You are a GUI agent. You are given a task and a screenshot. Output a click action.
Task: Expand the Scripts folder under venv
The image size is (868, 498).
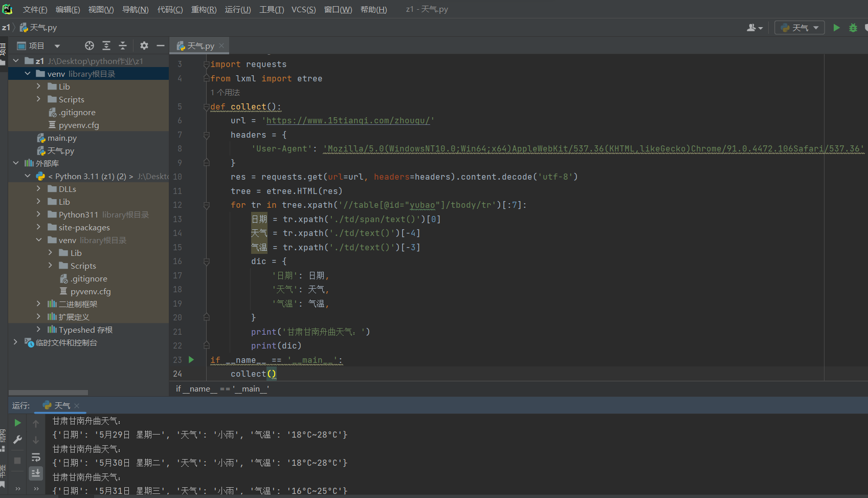tap(38, 99)
